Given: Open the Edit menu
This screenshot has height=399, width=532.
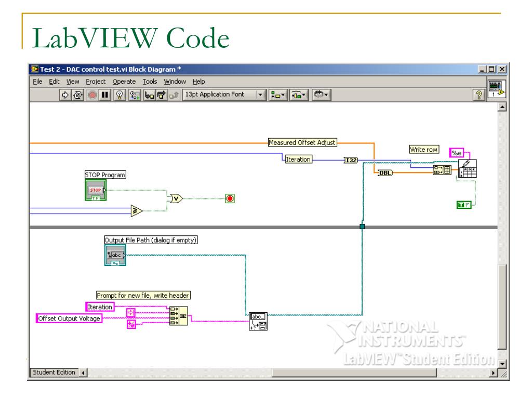Looking at the screenshot, I should (x=54, y=82).
